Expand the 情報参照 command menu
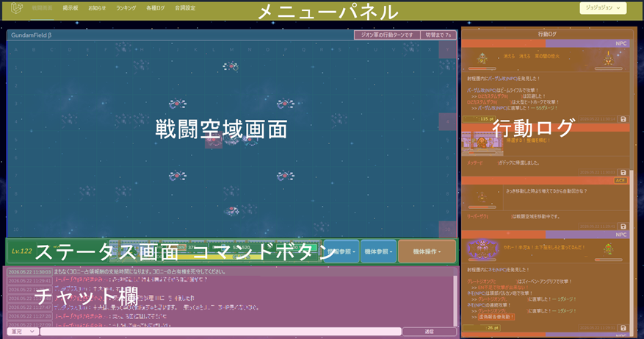Screen dimensions: 644x339 pyautogui.click(x=341, y=251)
